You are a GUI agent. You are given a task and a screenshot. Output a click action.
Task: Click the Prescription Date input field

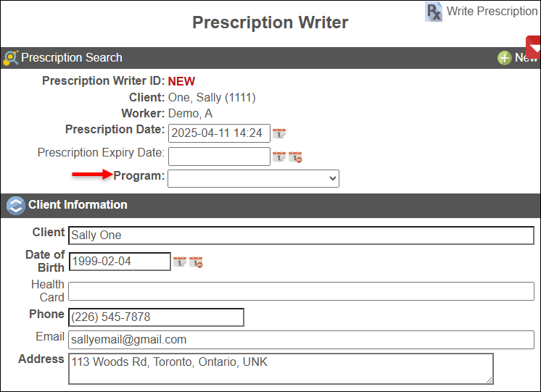click(219, 133)
